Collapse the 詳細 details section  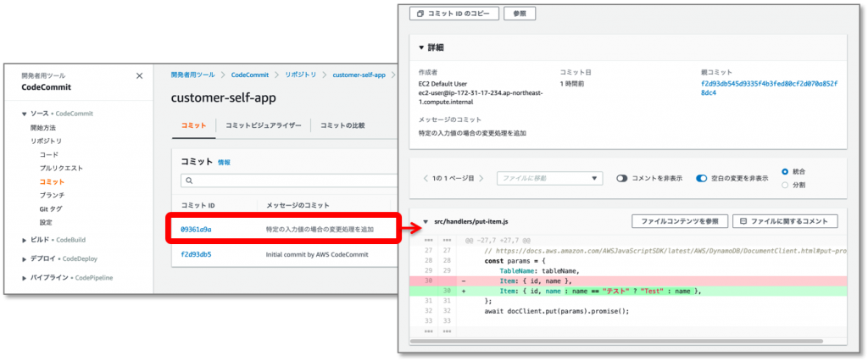point(422,48)
